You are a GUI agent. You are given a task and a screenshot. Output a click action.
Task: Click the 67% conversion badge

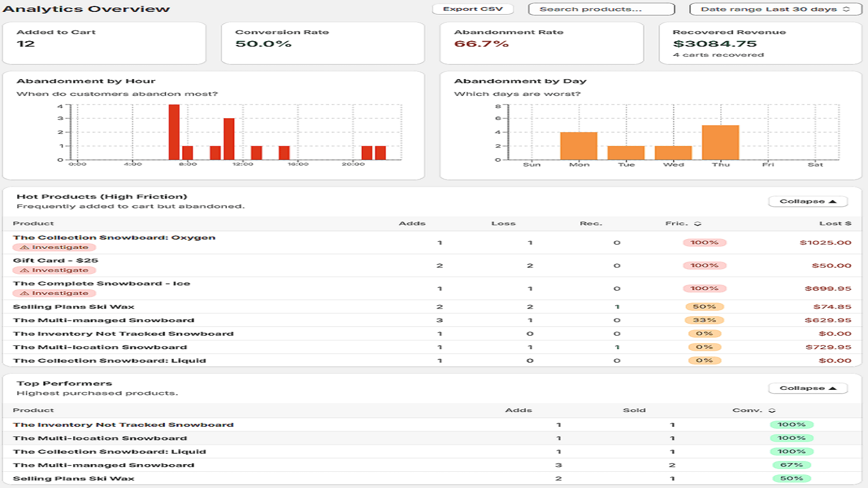792,465
